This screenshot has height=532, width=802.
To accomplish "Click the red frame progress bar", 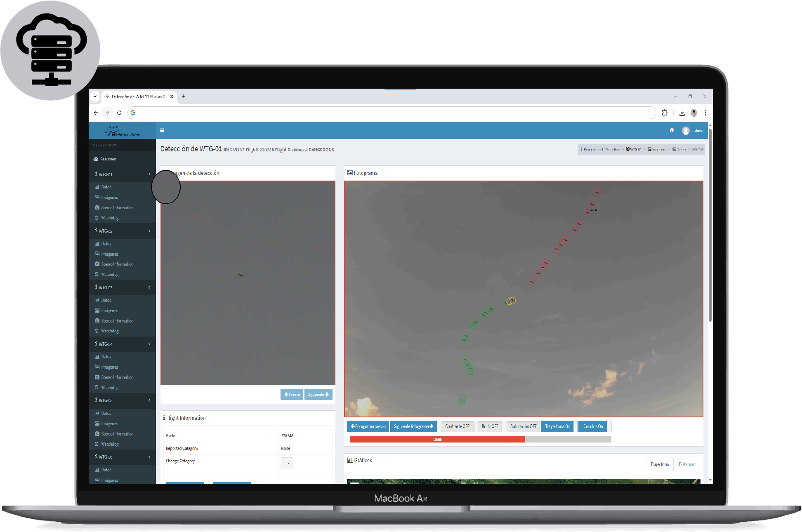I will pos(437,440).
